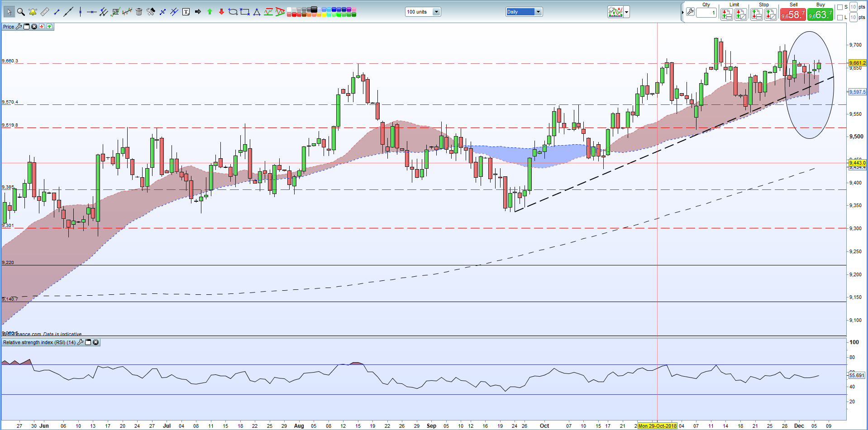This screenshot has height=430, width=868.
Task: Click the trash can delete tool
Action: click(139, 12)
